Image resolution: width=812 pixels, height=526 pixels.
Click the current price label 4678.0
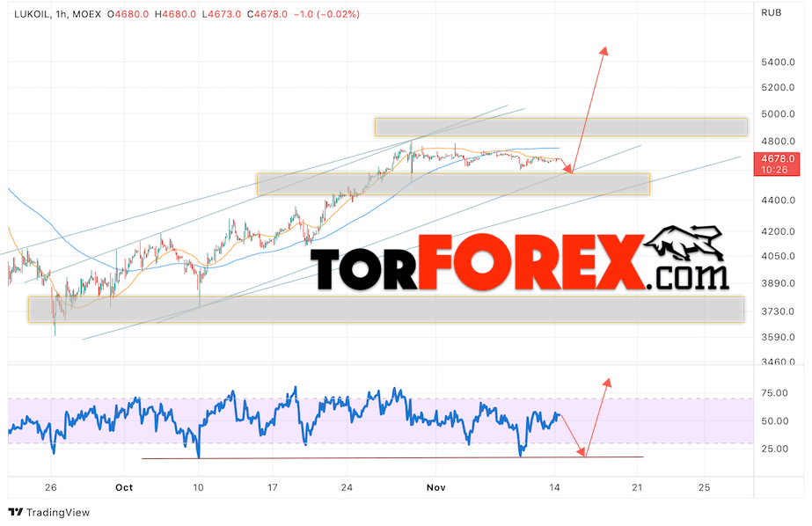(778, 159)
